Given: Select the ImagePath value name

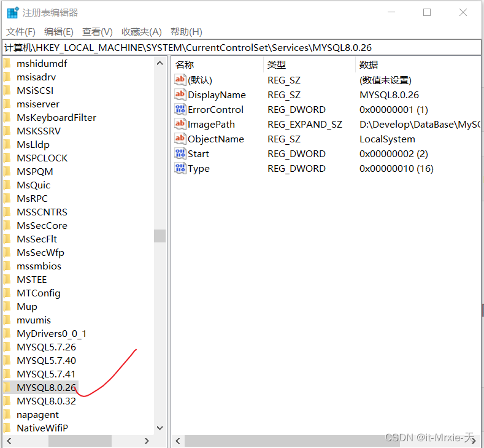Looking at the screenshot, I should point(211,124).
